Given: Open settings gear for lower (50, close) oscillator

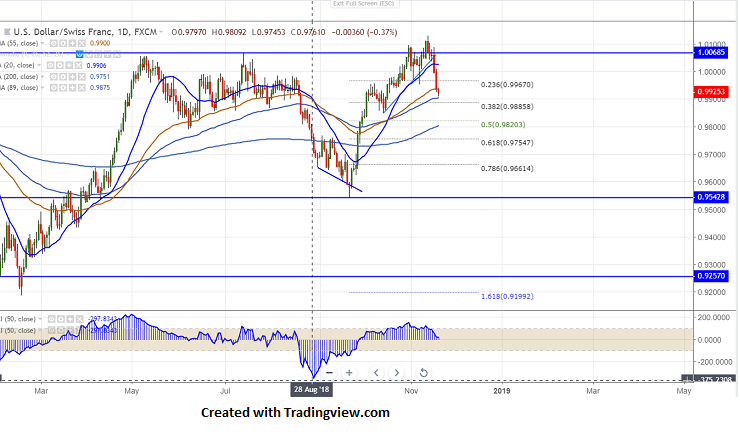Looking at the screenshot, I should click(x=61, y=330).
